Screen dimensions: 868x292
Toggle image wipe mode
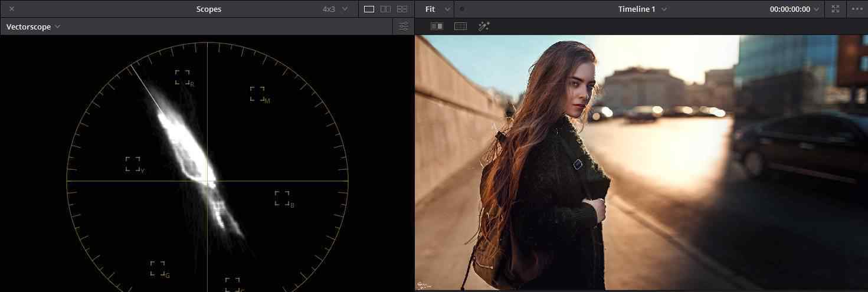click(x=437, y=27)
